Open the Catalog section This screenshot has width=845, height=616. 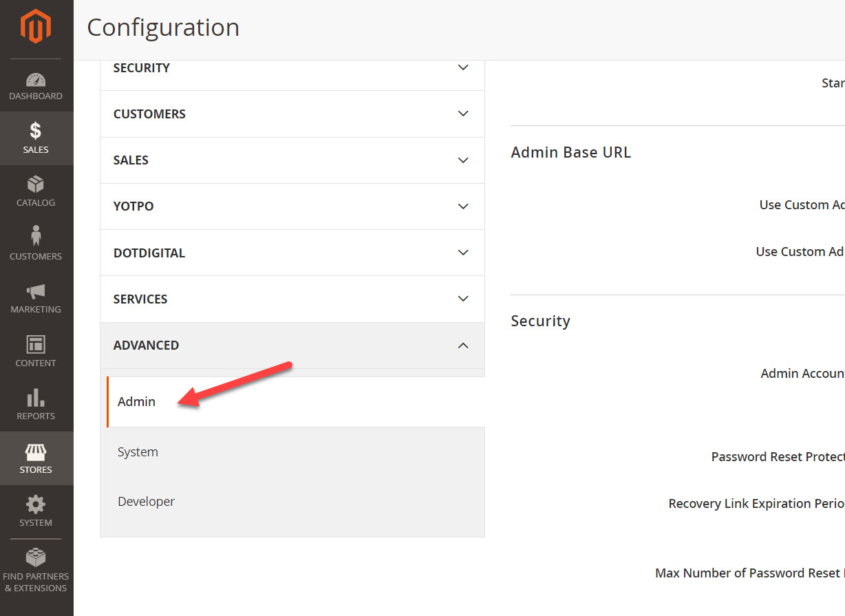coord(36,191)
